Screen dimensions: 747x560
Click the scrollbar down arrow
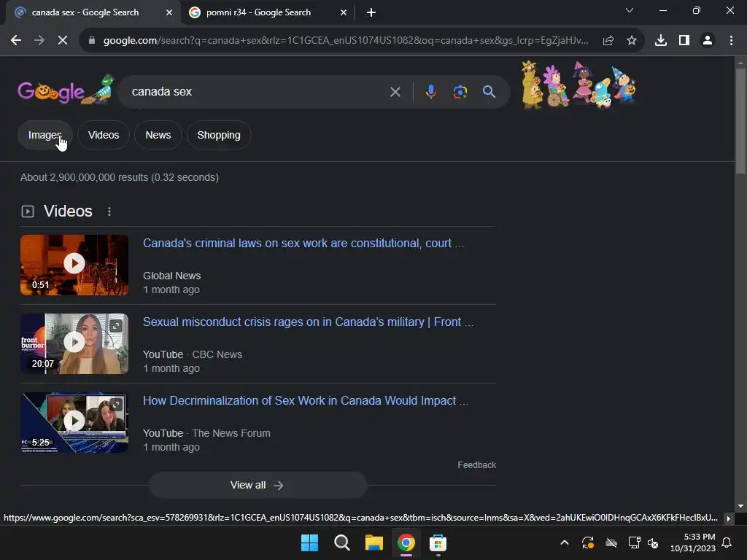pos(740,506)
